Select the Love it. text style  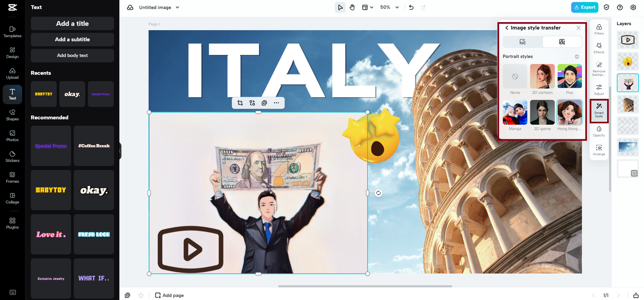click(x=51, y=235)
